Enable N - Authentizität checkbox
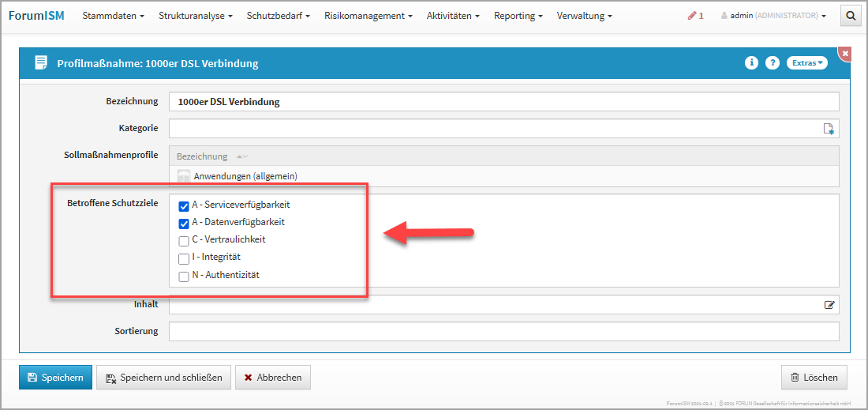 pos(184,277)
